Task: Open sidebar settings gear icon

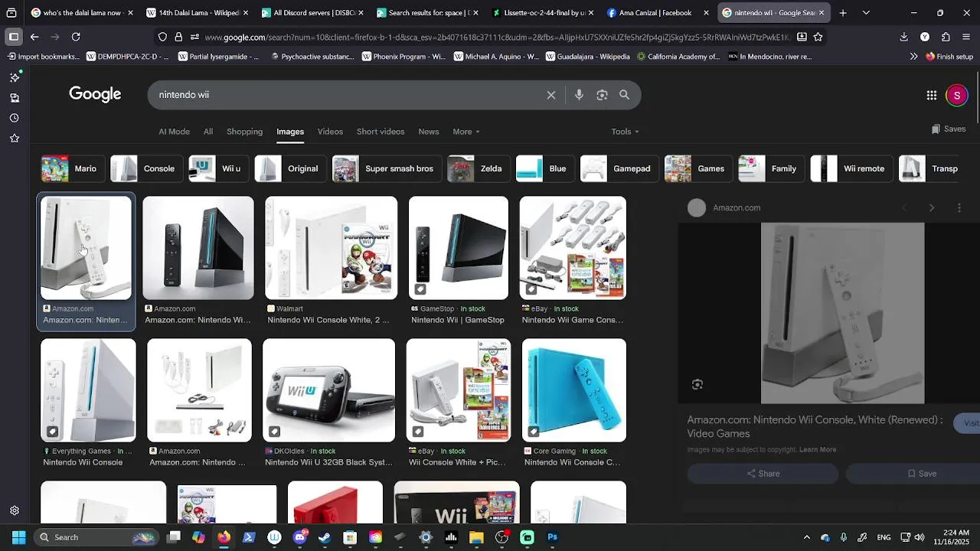Action: pos(14,510)
